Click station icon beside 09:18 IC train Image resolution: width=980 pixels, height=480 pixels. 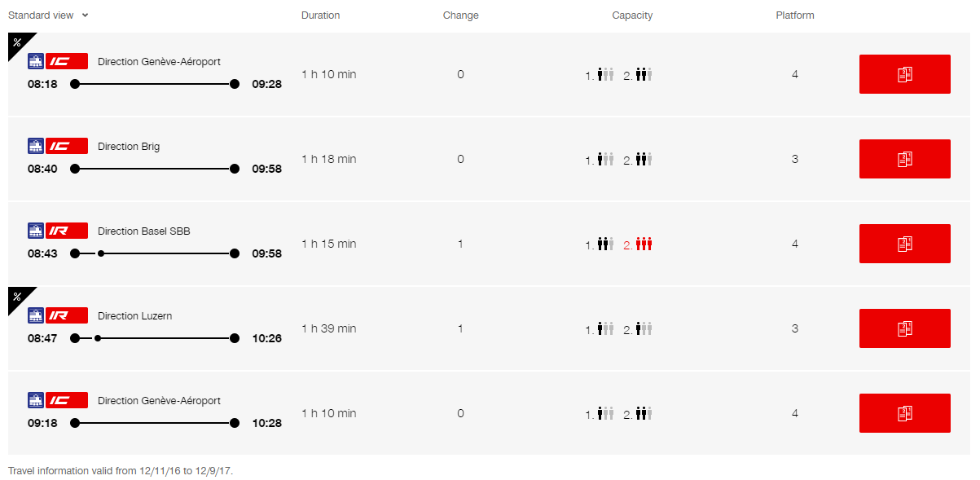click(36, 401)
